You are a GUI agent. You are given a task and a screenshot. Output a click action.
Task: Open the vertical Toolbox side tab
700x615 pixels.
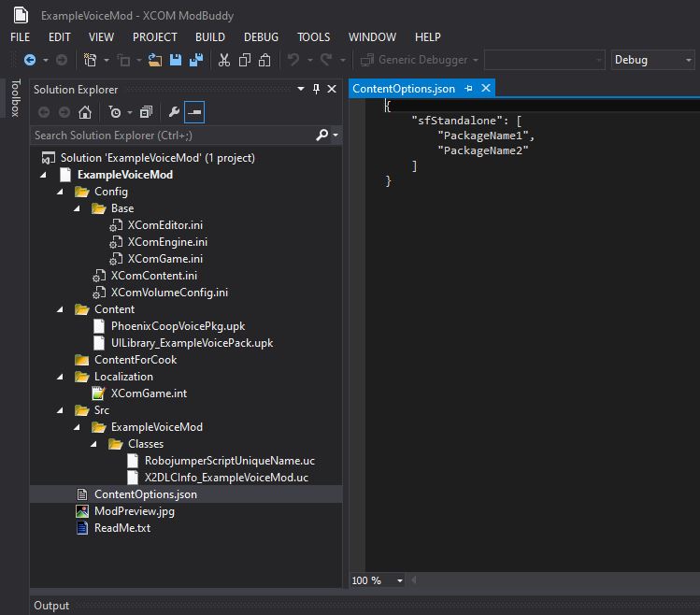[15, 98]
